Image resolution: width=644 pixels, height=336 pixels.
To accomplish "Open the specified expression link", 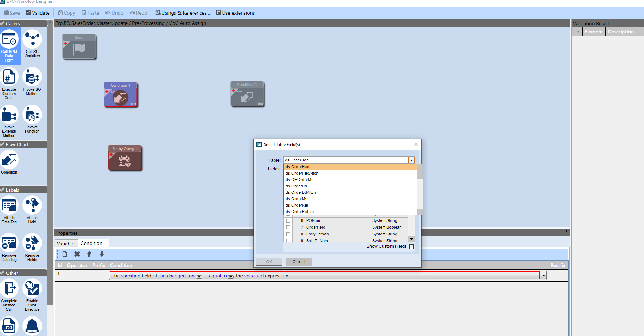I will coord(254,276).
